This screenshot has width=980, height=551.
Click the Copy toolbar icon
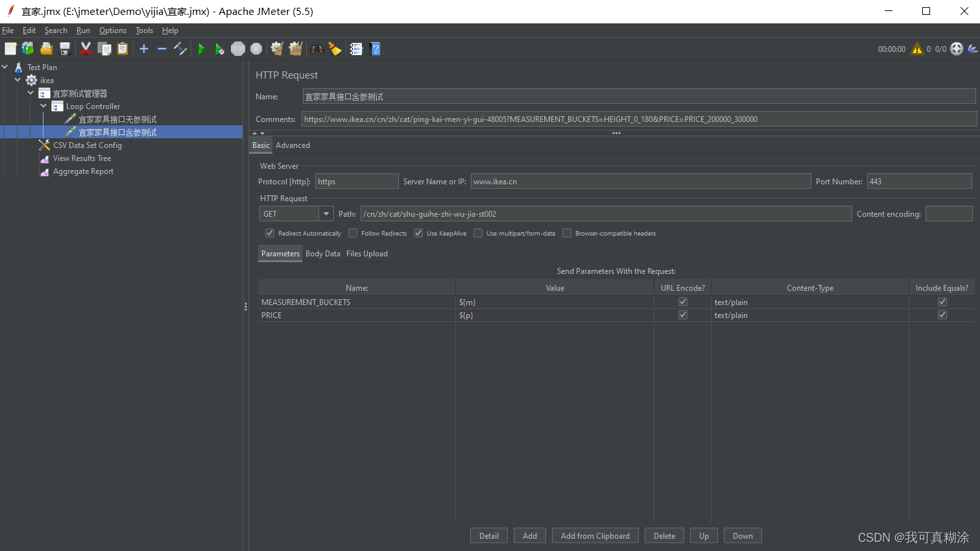(x=104, y=49)
